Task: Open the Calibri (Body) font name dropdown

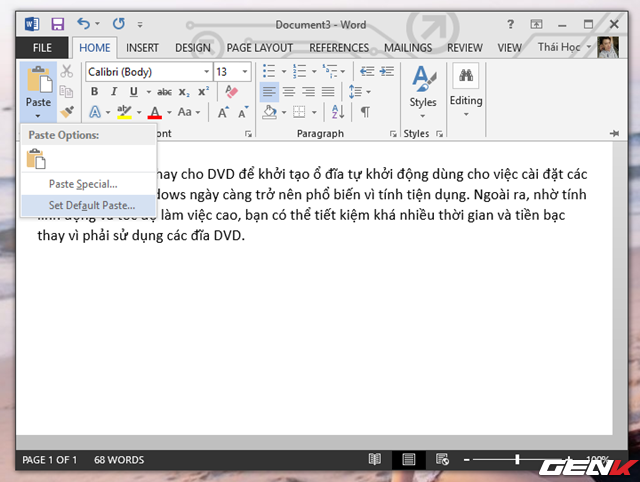Action: click(207, 72)
